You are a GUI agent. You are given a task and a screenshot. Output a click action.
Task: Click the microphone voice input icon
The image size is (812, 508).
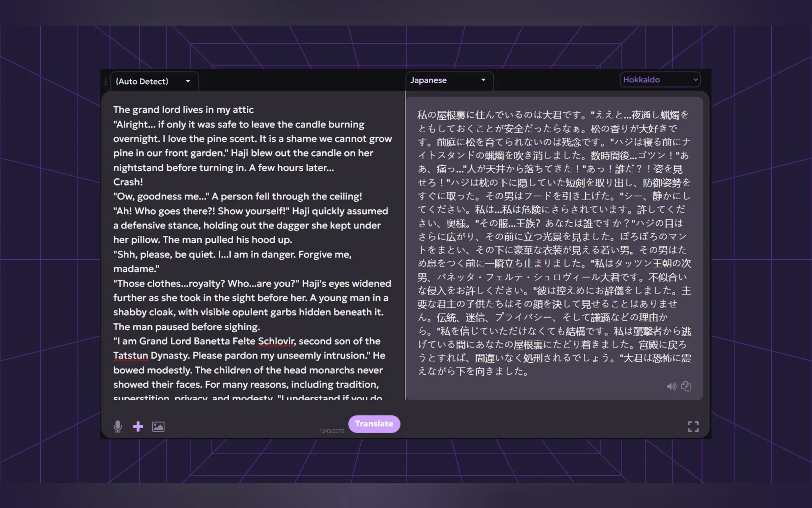[x=118, y=426]
